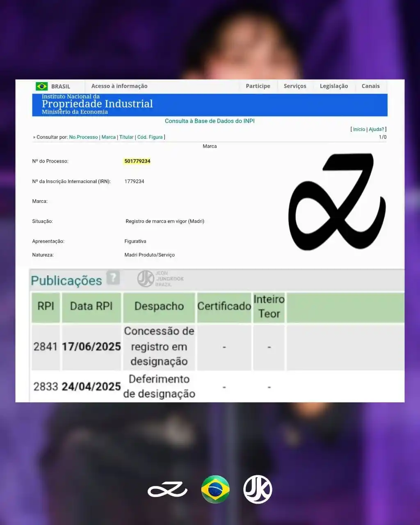The height and width of the screenshot is (525, 420).
Task: Click Concessão de registro em designação cell
Action: [x=159, y=346]
